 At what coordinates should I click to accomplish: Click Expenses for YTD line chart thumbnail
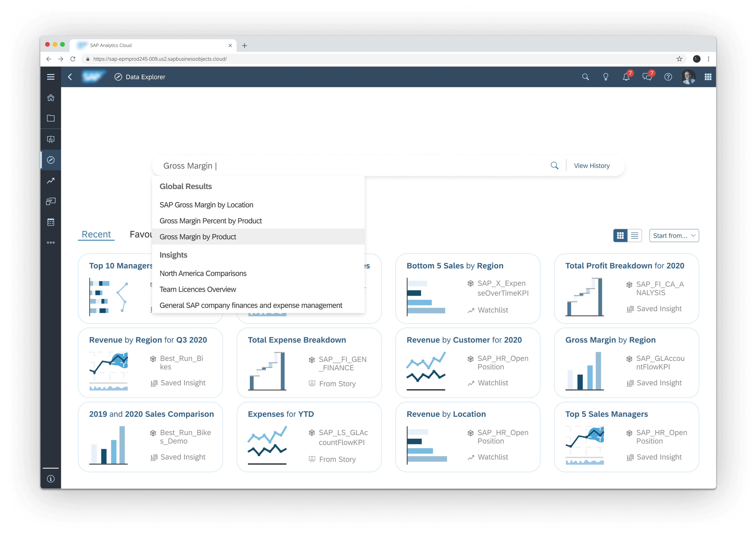(x=267, y=445)
